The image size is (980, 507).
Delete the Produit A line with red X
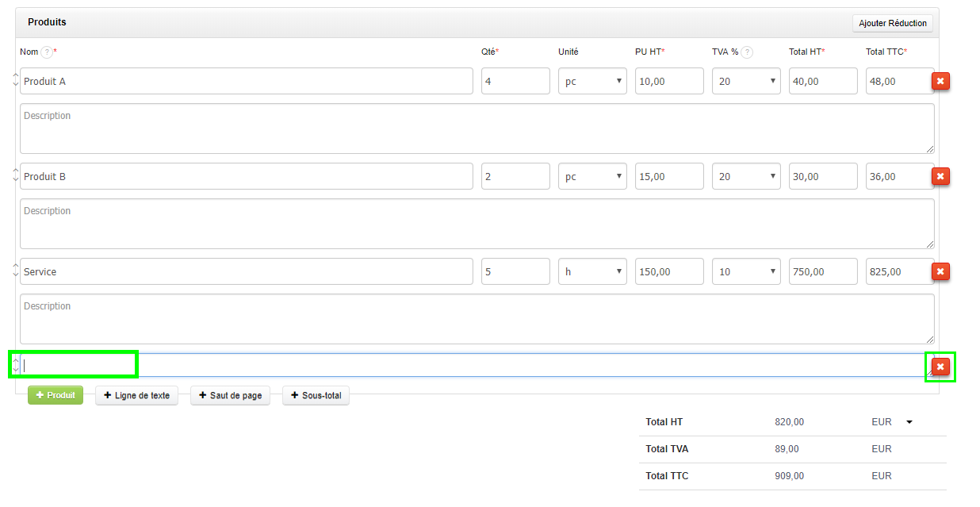tap(940, 81)
